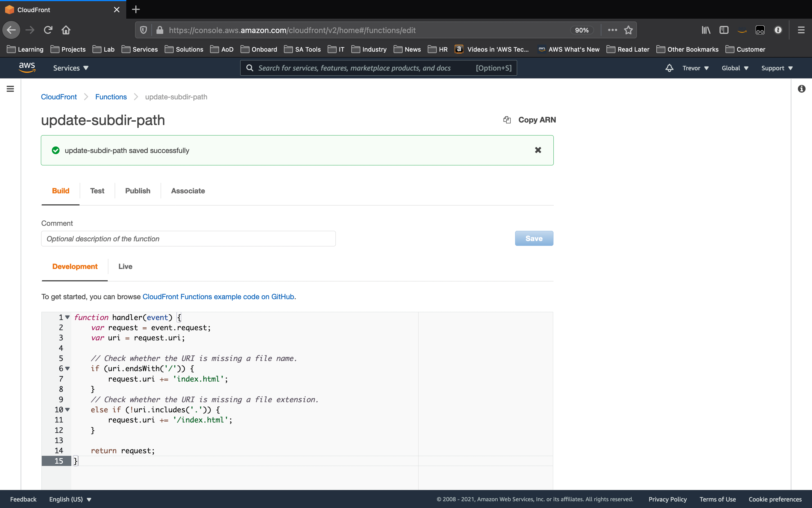This screenshot has width=812, height=508.
Task: Click the browser back arrow button
Action: click(x=11, y=30)
